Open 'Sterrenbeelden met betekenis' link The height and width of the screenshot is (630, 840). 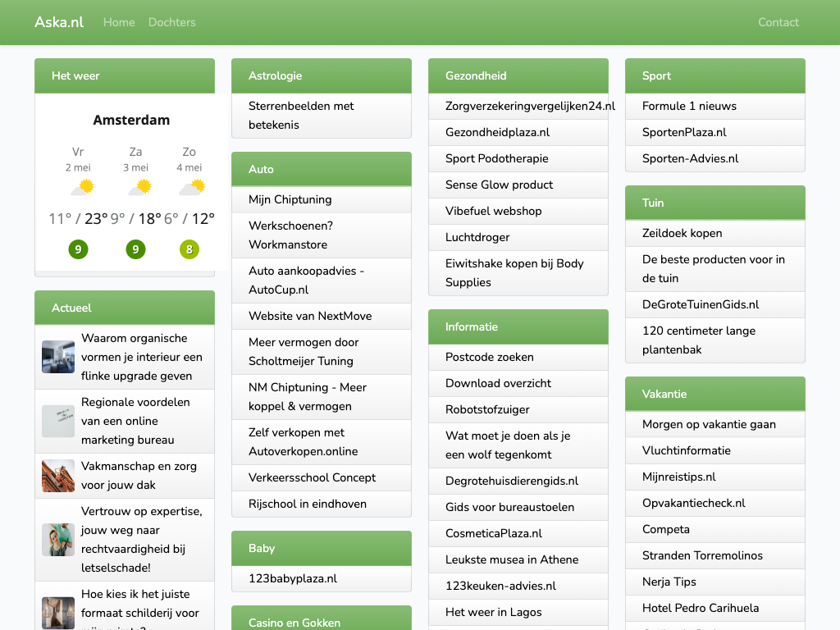click(301, 115)
